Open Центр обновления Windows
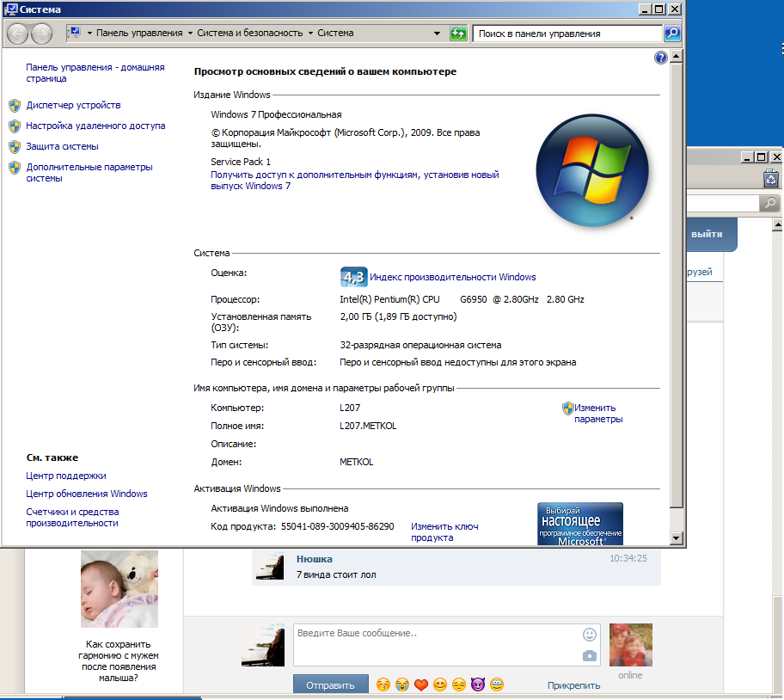784x700 pixels. point(87,494)
